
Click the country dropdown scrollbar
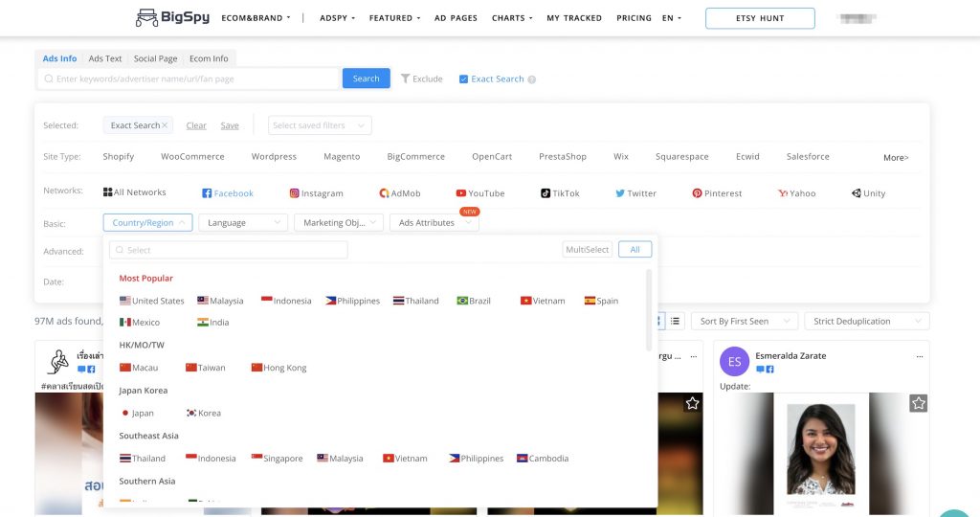point(649,310)
